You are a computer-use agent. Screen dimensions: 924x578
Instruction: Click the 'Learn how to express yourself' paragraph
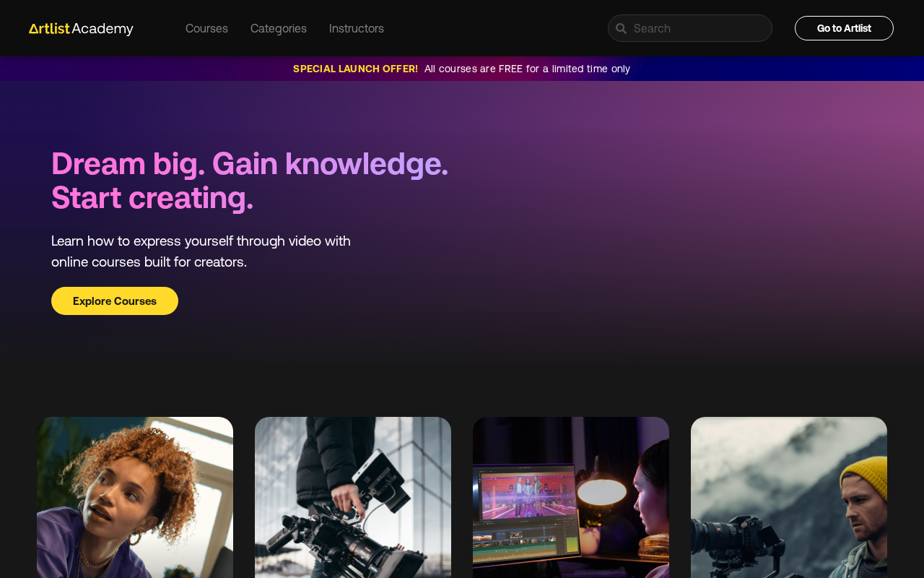click(x=201, y=251)
